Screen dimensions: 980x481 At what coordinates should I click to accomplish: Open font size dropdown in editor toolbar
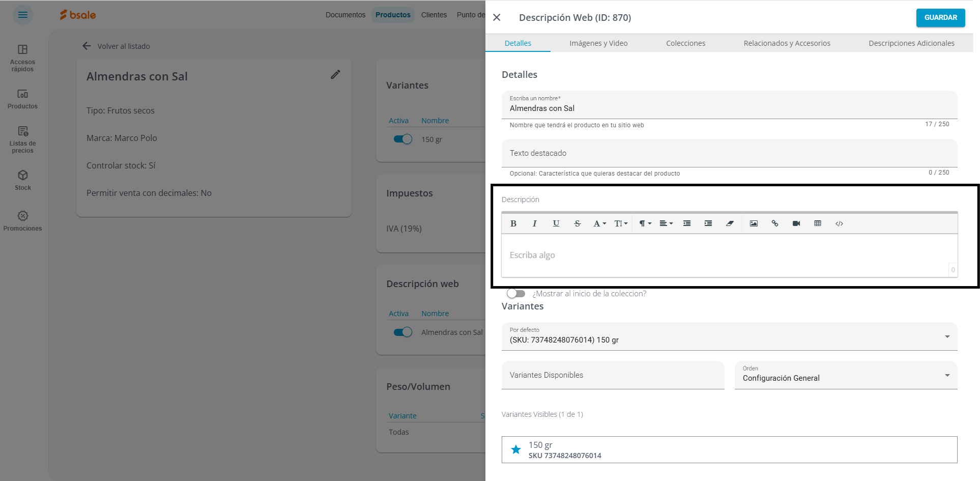coord(621,223)
